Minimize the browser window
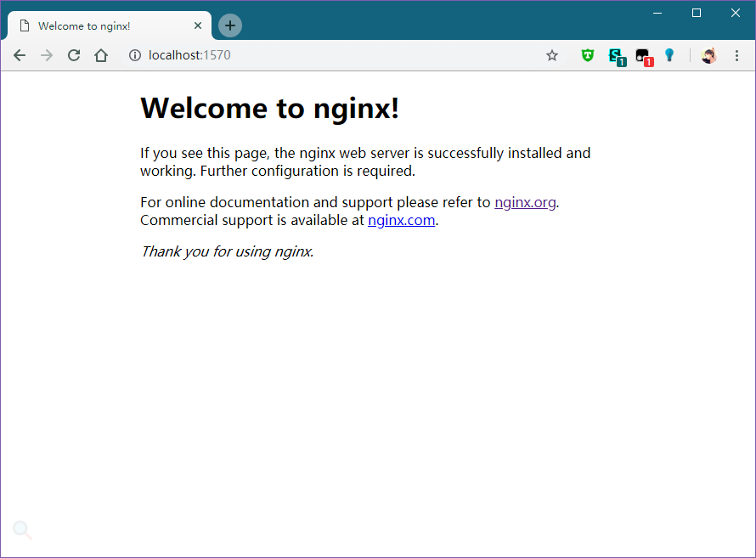This screenshot has width=756, height=558. (x=657, y=13)
